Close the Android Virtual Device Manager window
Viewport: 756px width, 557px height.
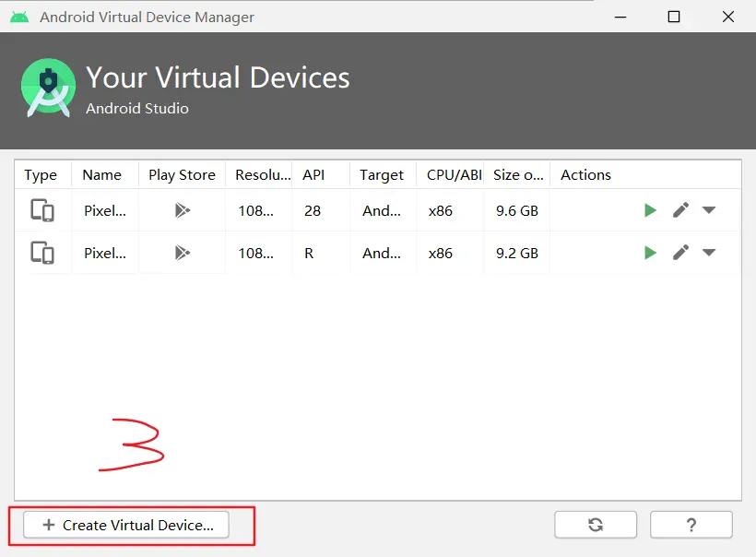(x=728, y=17)
